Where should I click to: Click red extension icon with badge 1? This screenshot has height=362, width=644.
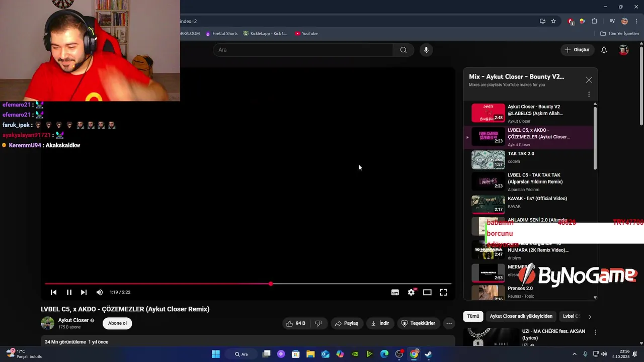point(571,21)
